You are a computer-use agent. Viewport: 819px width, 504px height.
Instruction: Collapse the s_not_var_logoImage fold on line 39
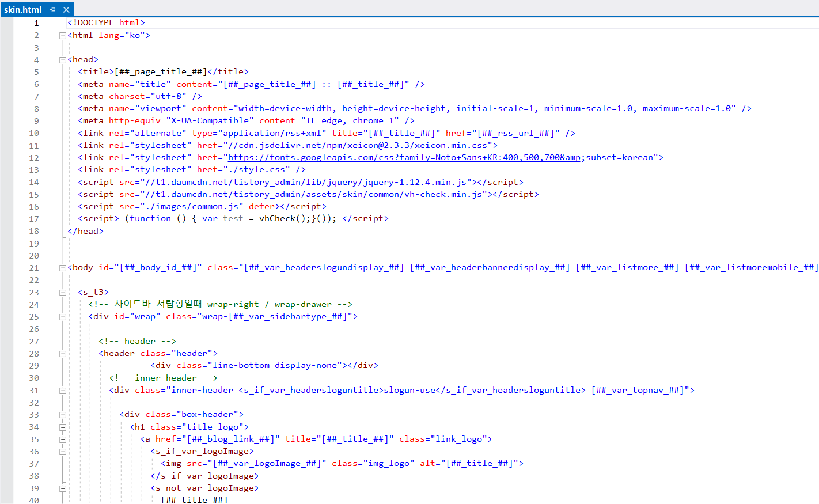coord(62,488)
